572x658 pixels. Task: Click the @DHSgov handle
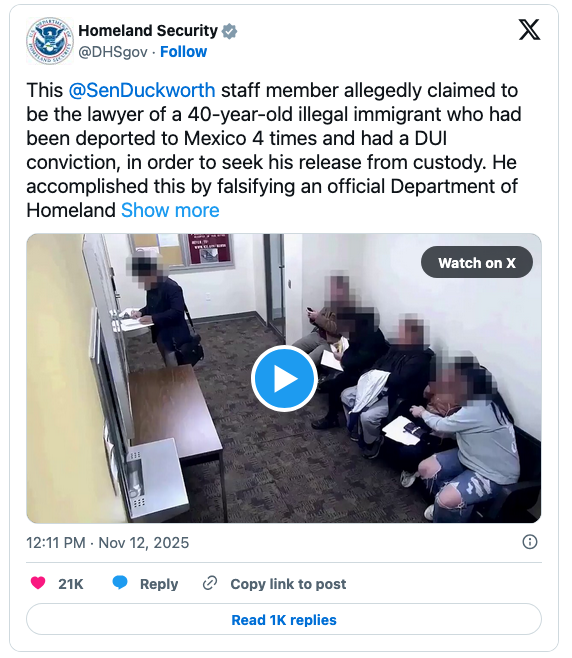(x=113, y=52)
